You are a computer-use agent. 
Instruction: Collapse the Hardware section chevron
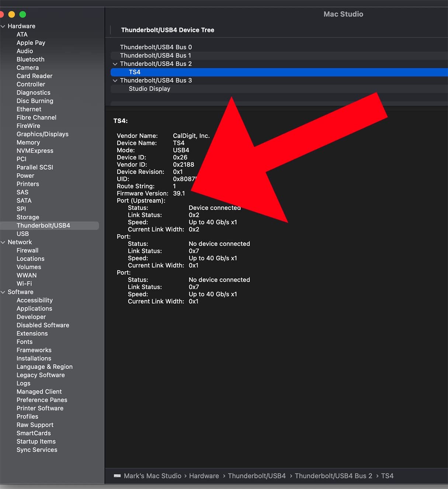coord(3,26)
